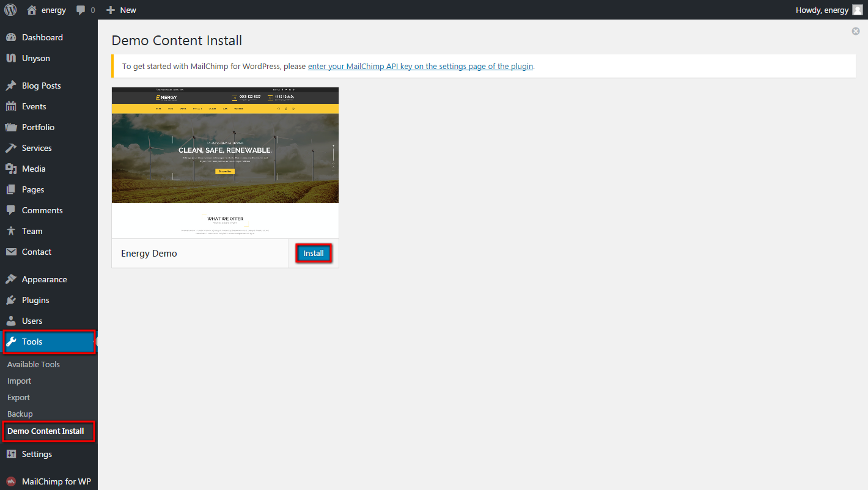This screenshot has width=868, height=490.
Task: Open the energy site home icon
Action: point(32,10)
